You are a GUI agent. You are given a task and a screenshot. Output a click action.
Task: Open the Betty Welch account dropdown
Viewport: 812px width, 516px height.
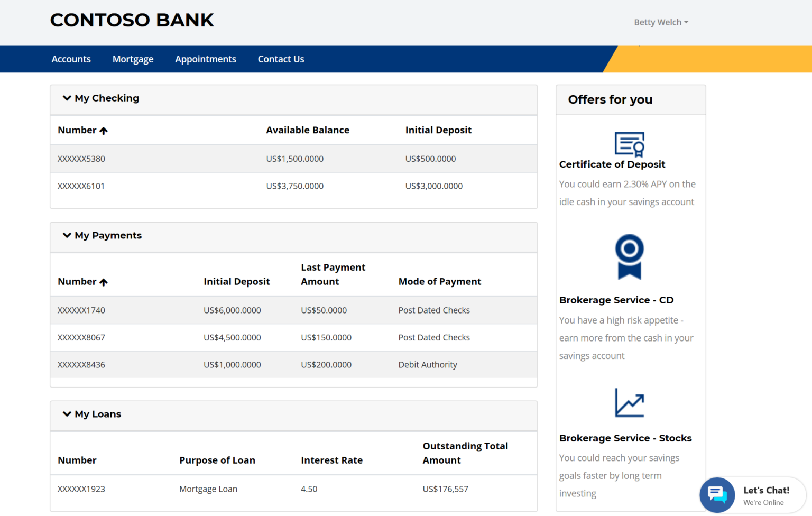[x=661, y=22]
